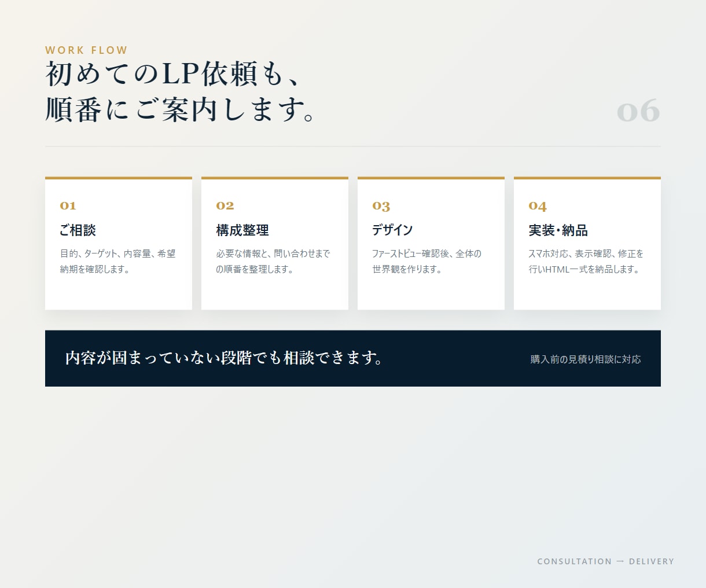Select the 実装・納品 card title
The width and height of the screenshot is (706, 588).
click(x=558, y=230)
